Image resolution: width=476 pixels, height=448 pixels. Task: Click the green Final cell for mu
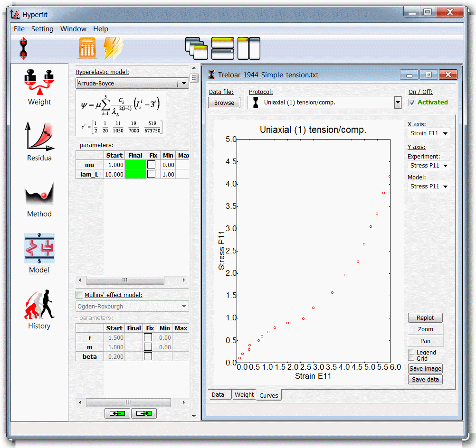tap(135, 165)
